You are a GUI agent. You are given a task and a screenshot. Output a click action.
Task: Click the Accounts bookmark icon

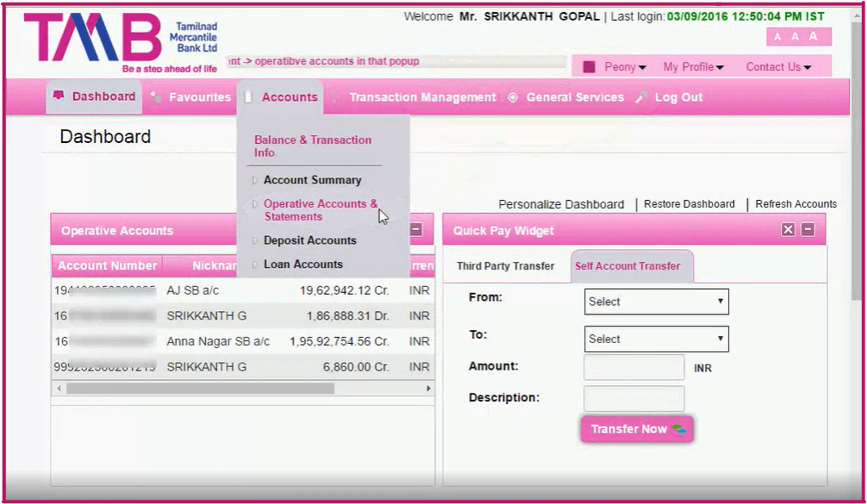click(247, 96)
